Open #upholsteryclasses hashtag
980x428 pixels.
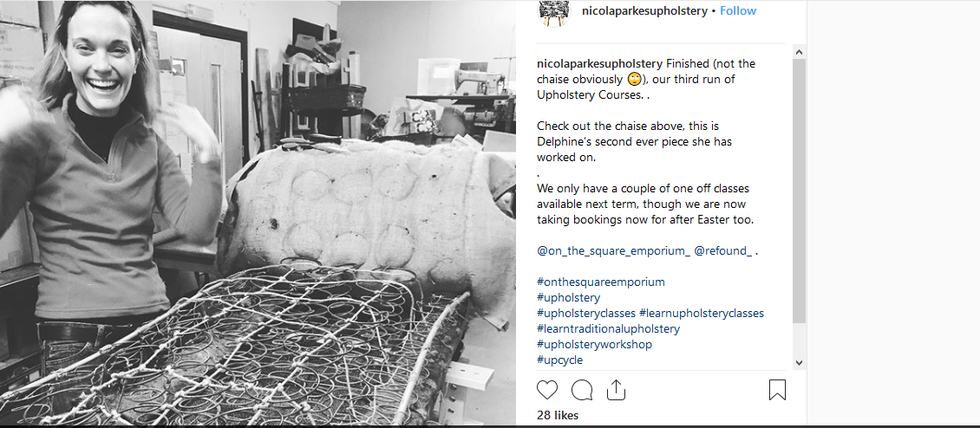click(586, 313)
